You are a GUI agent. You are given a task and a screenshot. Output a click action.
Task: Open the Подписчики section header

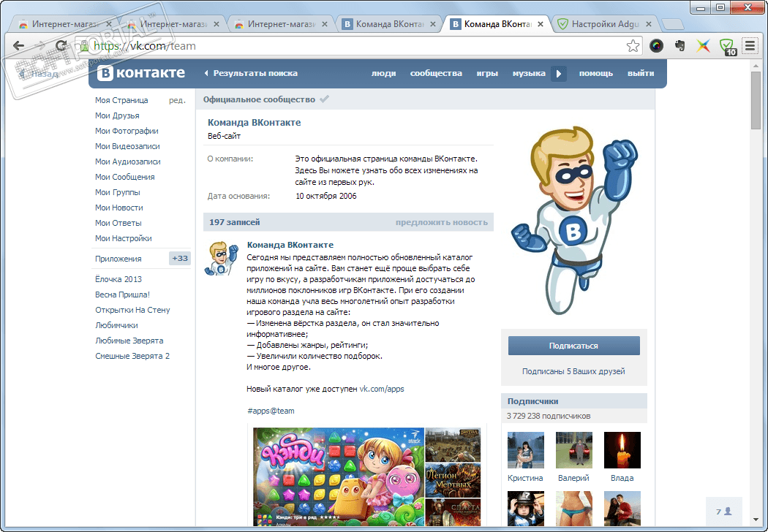pos(573,401)
